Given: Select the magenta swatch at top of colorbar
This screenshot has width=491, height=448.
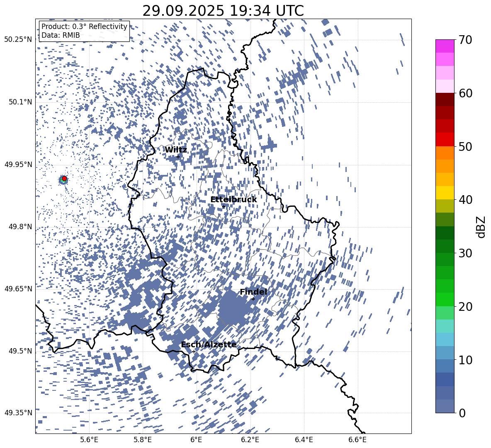Looking at the screenshot, I should click(445, 46).
